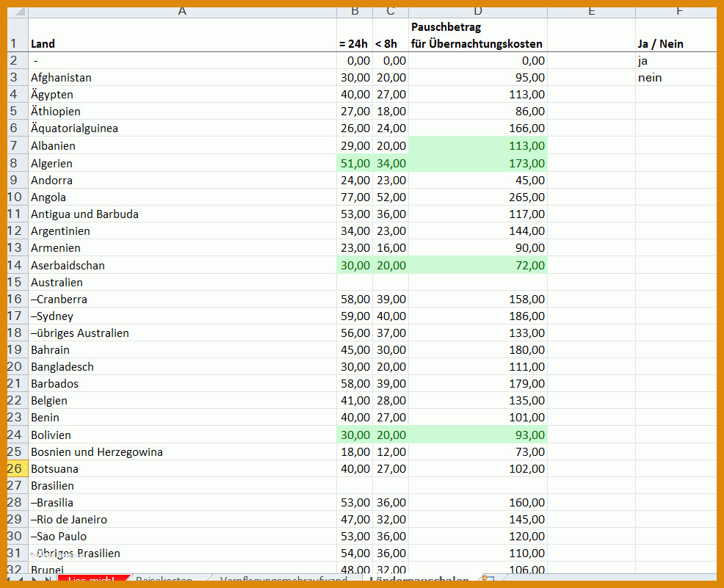
Task: Click the '< 8h' header cell
Action: [391, 35]
